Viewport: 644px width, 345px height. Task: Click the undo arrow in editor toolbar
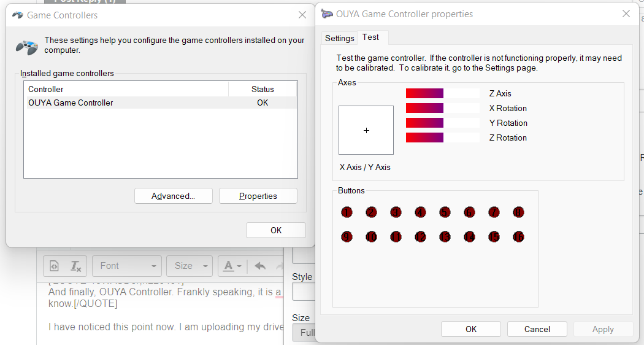tap(260, 266)
